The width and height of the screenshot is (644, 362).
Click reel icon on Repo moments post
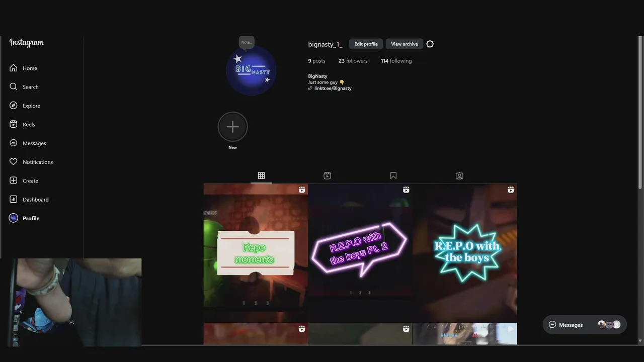(x=301, y=190)
